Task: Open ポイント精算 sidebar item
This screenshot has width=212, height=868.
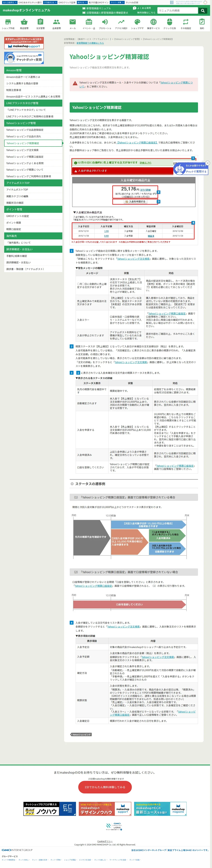Action: tap(33, 223)
